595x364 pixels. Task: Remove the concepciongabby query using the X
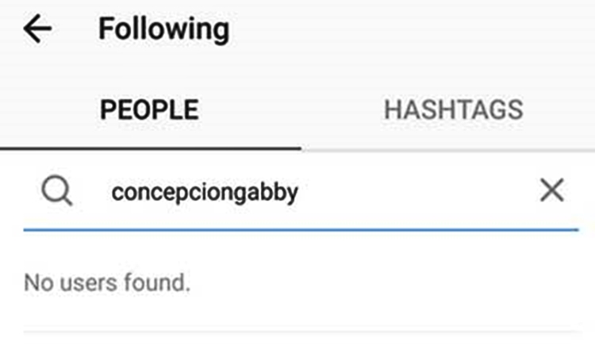pos(551,190)
